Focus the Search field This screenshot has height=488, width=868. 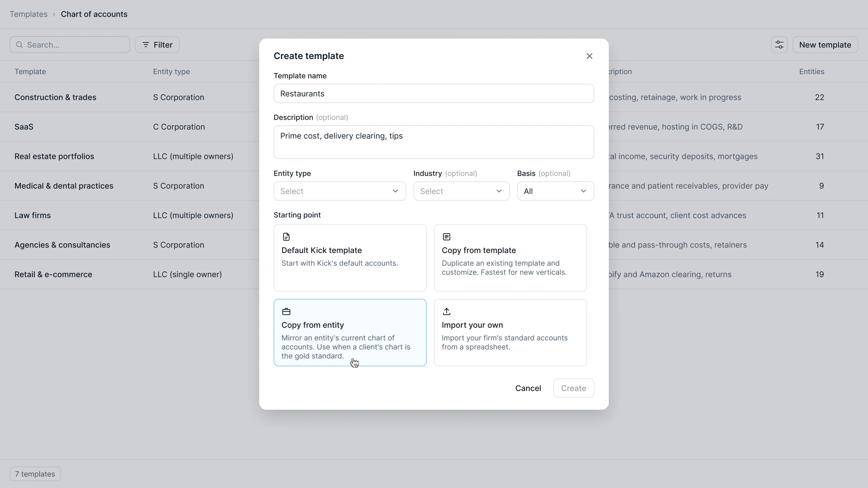tap(70, 45)
